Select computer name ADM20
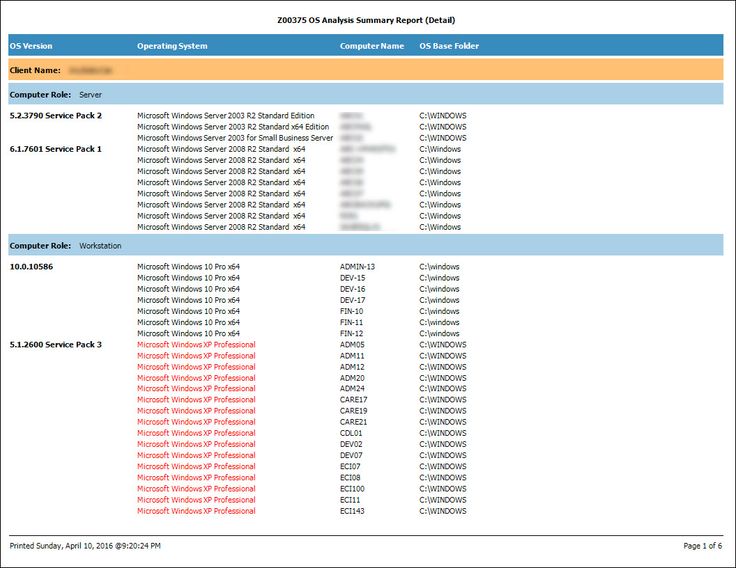Image resolution: width=736 pixels, height=568 pixels. click(x=352, y=378)
